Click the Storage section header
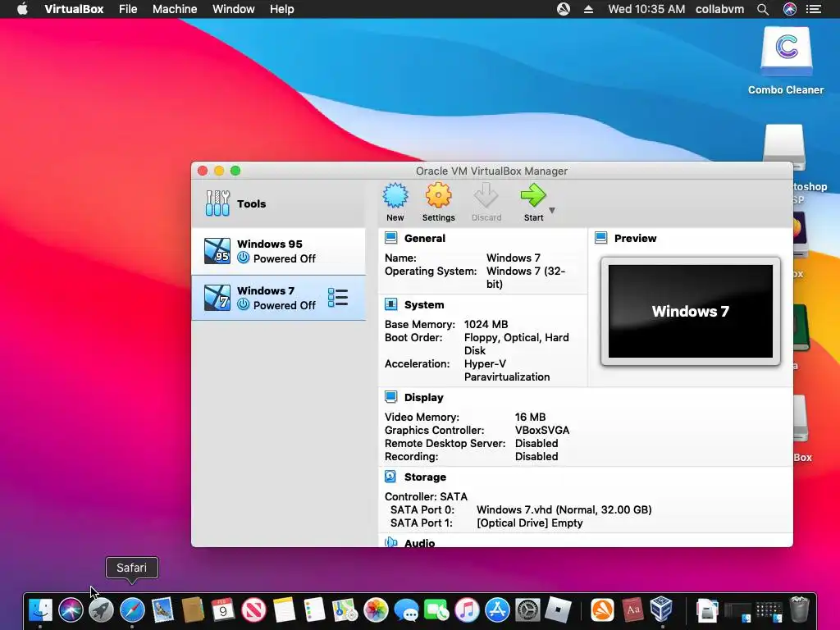The width and height of the screenshot is (840, 630). [425, 477]
